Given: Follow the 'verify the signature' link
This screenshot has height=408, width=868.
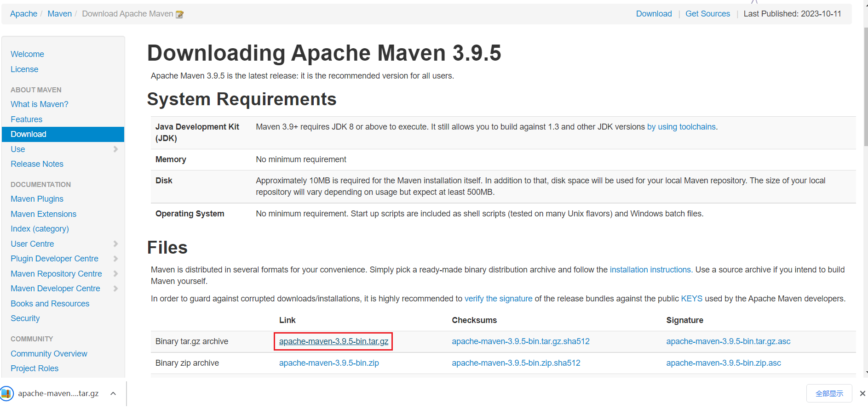Looking at the screenshot, I should (x=498, y=299).
